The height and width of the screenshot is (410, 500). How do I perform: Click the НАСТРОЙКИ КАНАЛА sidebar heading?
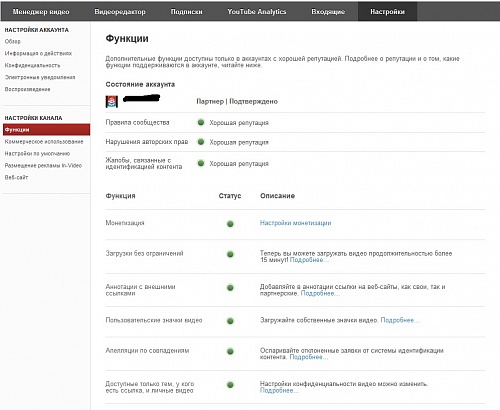(x=33, y=118)
